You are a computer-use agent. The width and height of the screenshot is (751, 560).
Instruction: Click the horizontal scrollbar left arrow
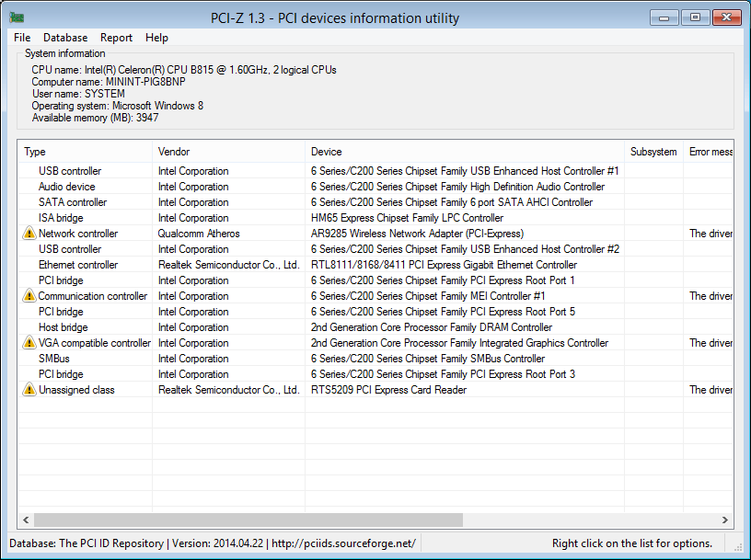click(26, 520)
